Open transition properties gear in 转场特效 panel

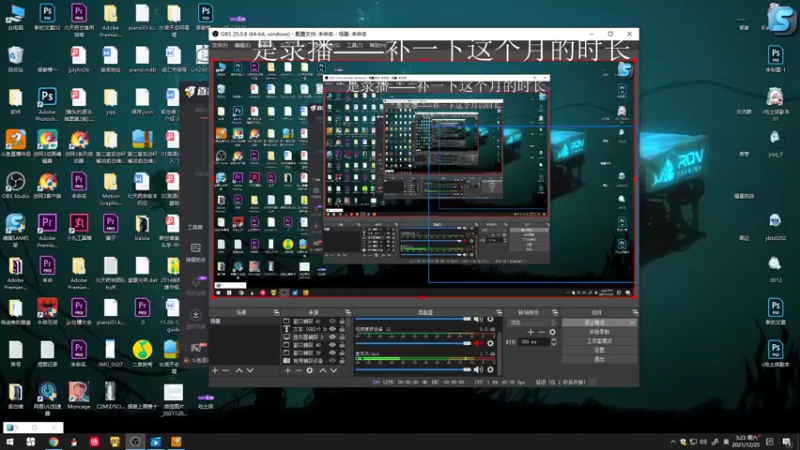tap(552, 332)
